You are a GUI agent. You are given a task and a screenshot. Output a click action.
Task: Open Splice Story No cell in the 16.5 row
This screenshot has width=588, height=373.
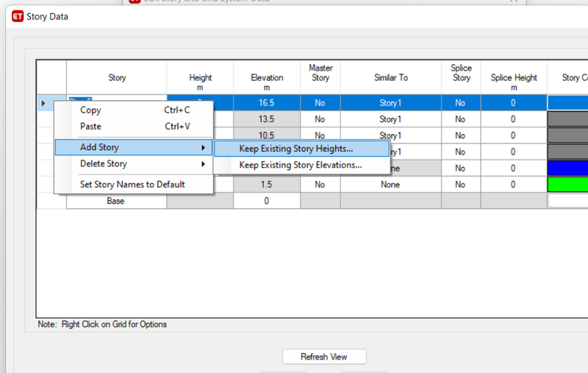pos(461,103)
